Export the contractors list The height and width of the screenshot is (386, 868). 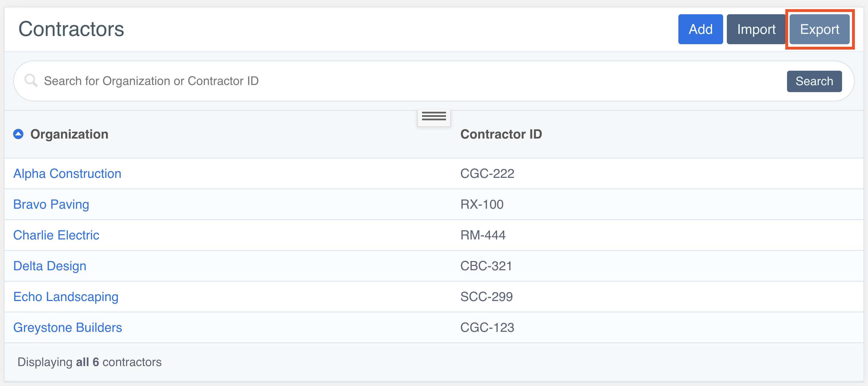(x=819, y=29)
